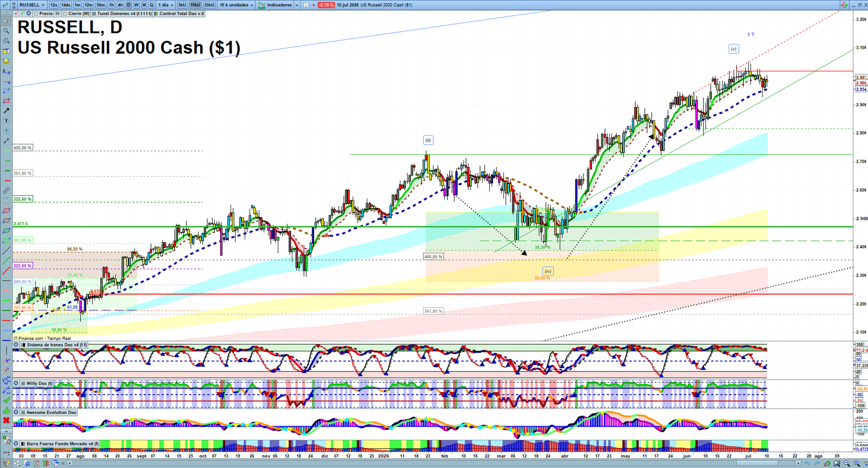Click the red X delete objects tool
Viewport: 868px width, 468px height.
pos(6,420)
